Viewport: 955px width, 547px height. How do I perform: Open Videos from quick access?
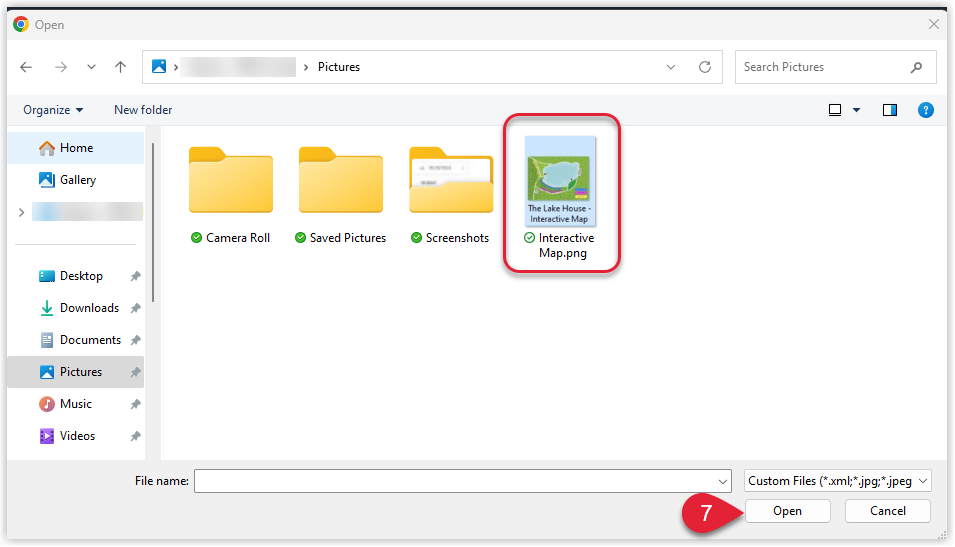coord(76,436)
